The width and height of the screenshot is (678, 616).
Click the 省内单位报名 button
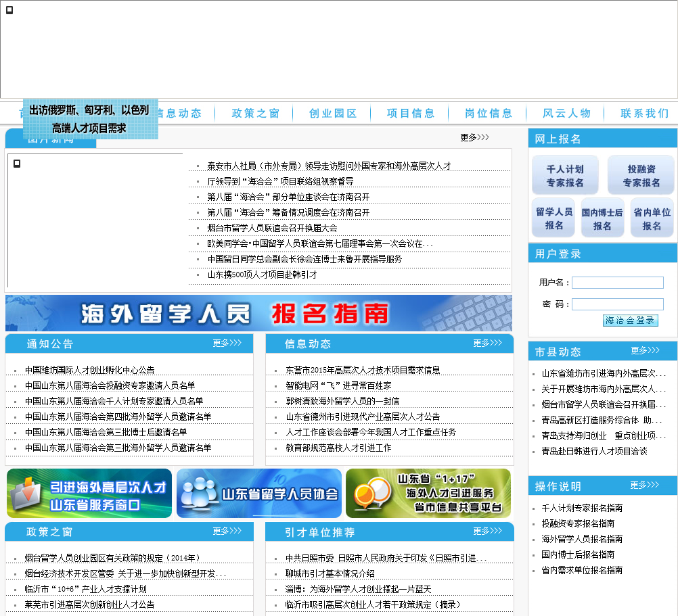(x=652, y=218)
